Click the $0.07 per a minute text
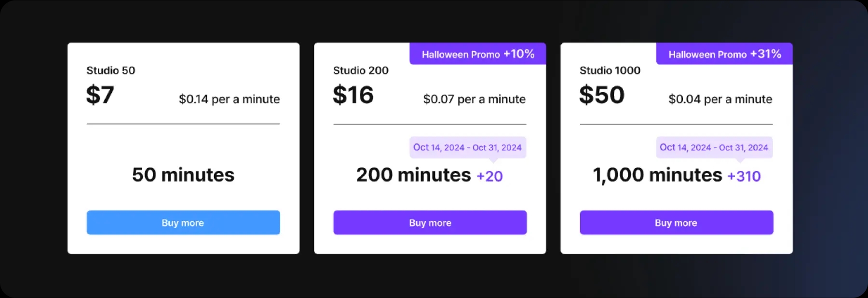 475,99
